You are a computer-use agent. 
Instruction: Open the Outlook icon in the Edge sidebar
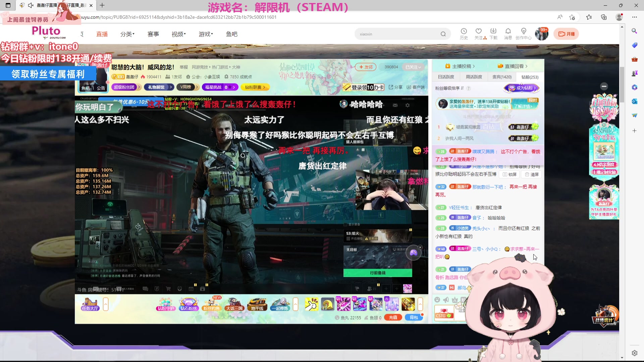pos(634,101)
